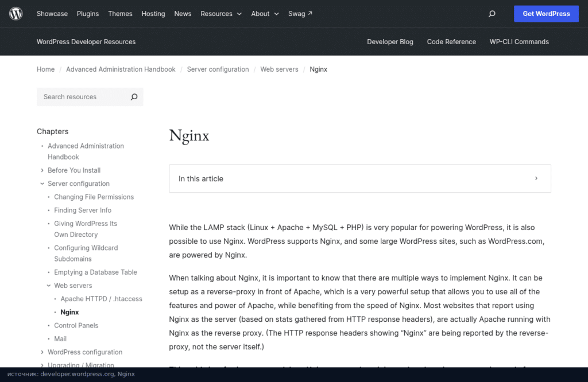Expand the Before You Install chapter chevron
The height and width of the screenshot is (382, 588).
click(42, 170)
